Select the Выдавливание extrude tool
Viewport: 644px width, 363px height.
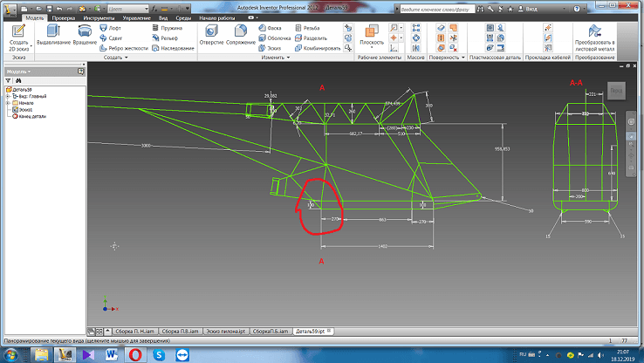click(53, 37)
